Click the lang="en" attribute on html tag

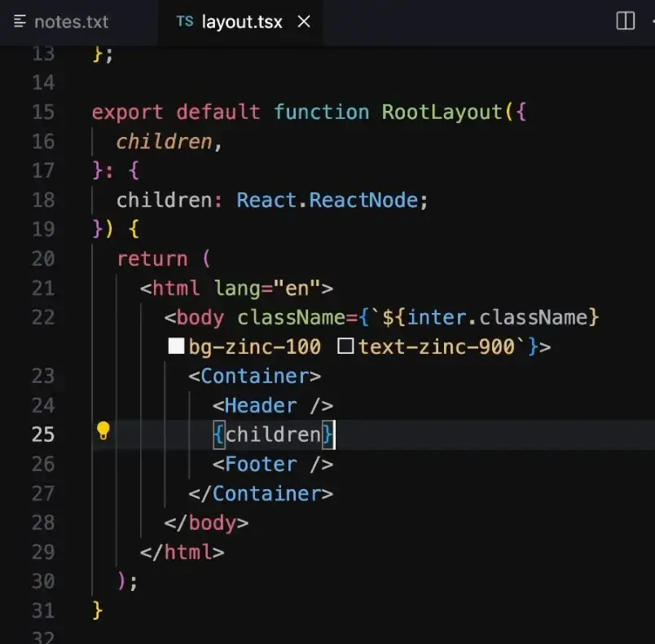[x=267, y=288]
